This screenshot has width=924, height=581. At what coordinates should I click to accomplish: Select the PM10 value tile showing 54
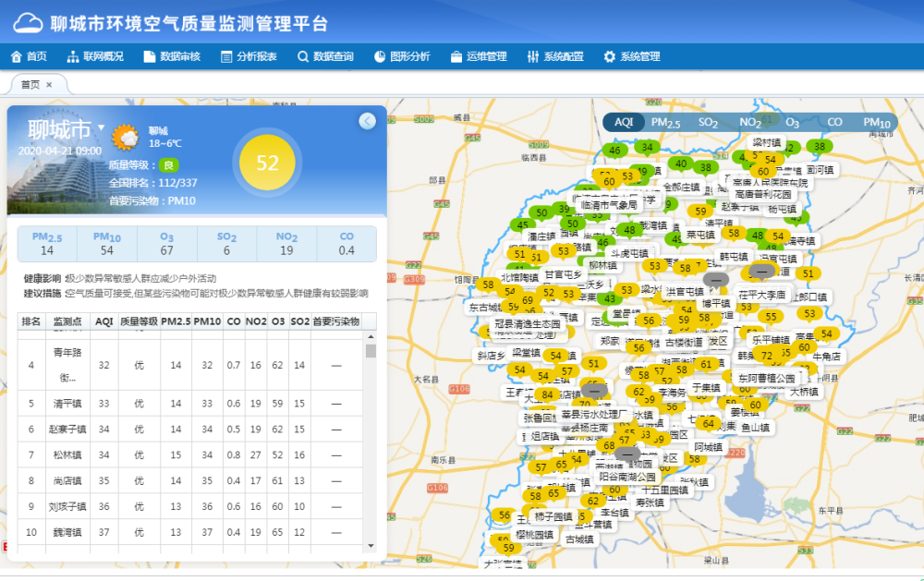106,244
